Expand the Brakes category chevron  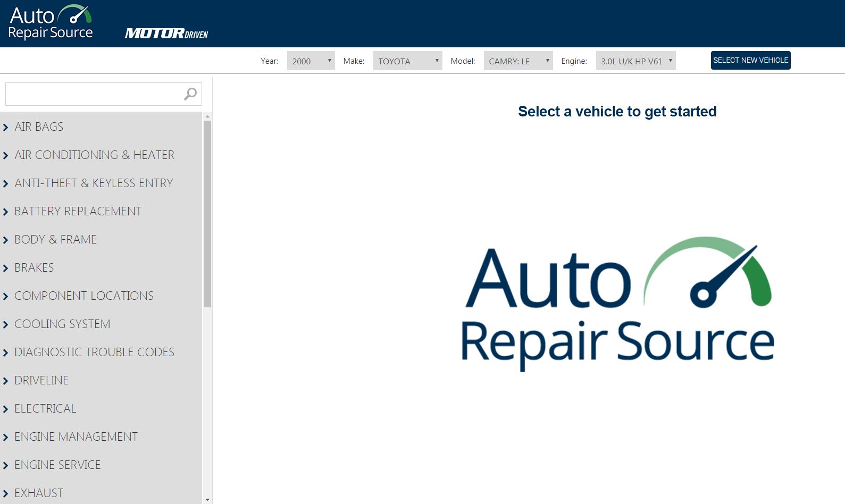pos(6,268)
